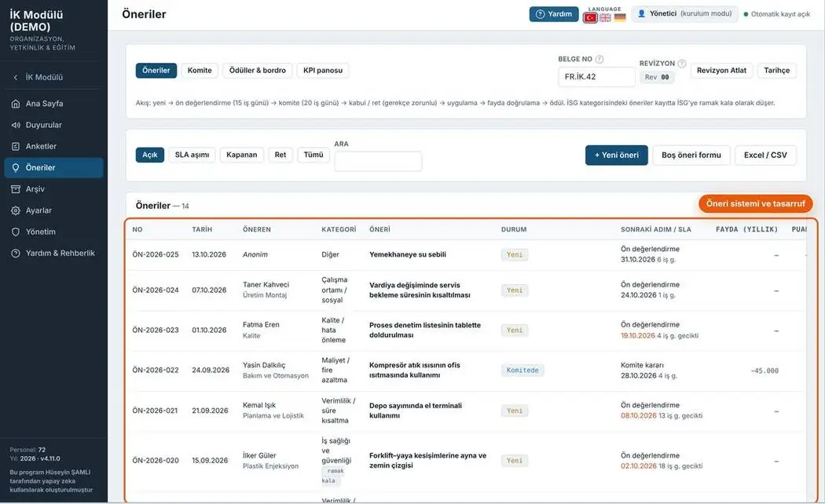Switch to the Ödüller & bordro tab
825x504 pixels.
257,71
